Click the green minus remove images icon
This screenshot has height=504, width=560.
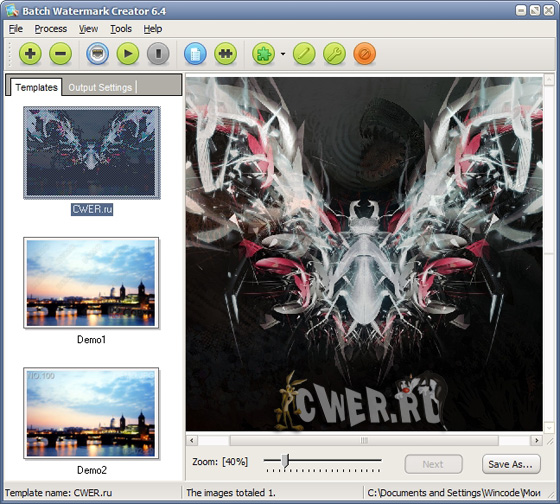point(60,54)
